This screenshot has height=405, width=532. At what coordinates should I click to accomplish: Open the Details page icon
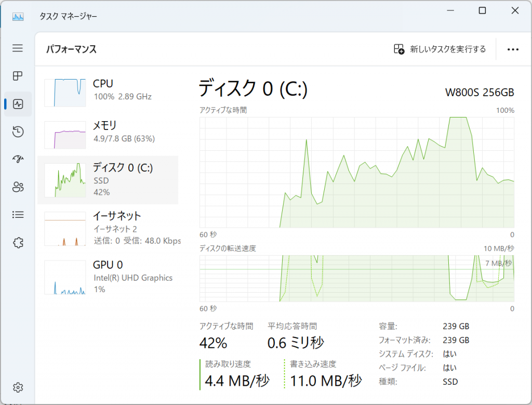pyautogui.click(x=18, y=215)
